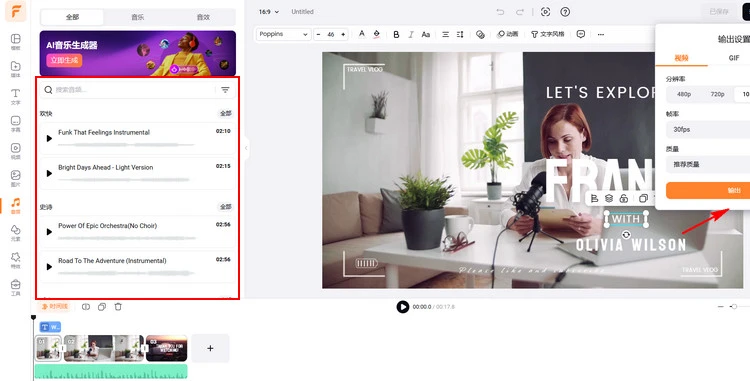Switch to timeline (时间线) mode
Screen dimensions: 750x381
point(55,306)
